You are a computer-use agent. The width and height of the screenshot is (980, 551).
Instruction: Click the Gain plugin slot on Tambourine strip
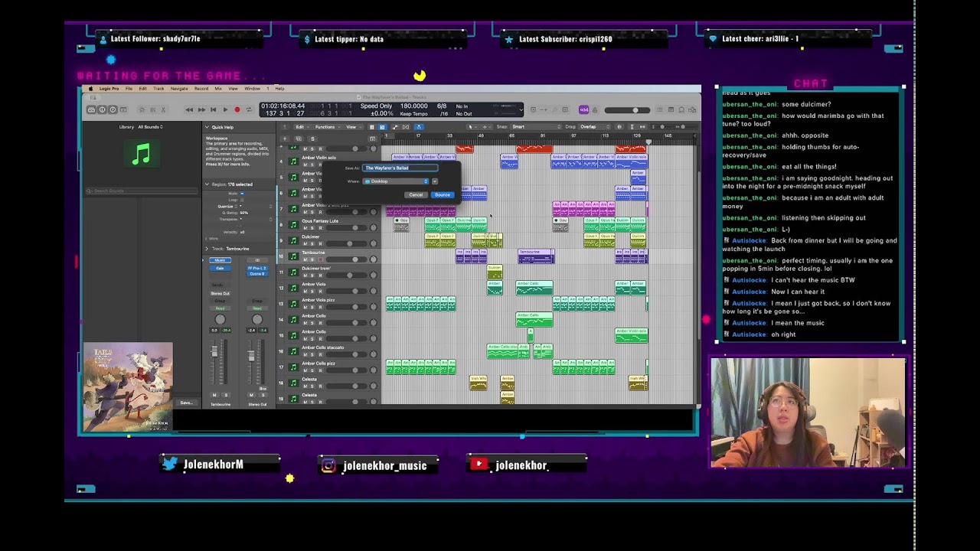point(220,269)
